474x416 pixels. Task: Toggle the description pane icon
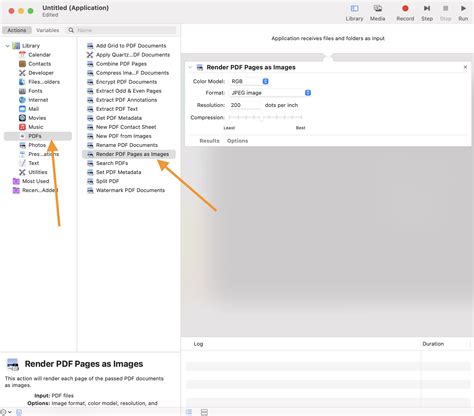(x=19, y=412)
